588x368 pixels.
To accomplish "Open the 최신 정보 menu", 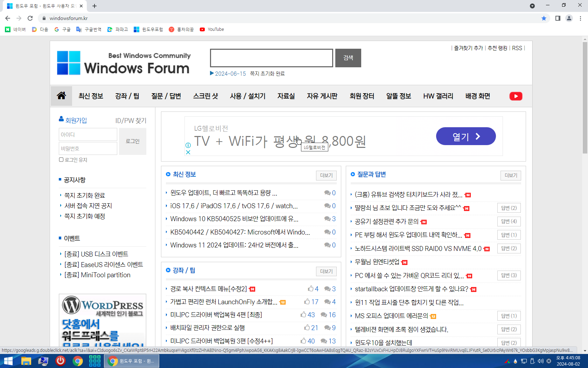I will pyautogui.click(x=91, y=96).
